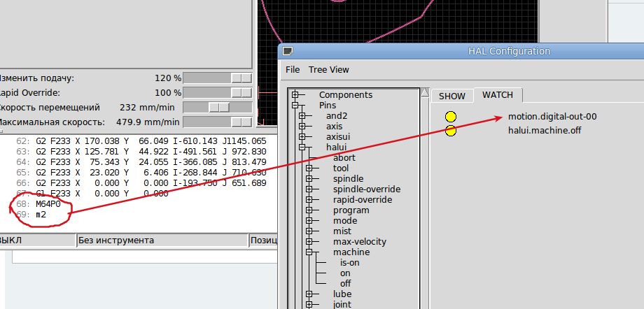Collapse the halui tree node

coord(302,148)
